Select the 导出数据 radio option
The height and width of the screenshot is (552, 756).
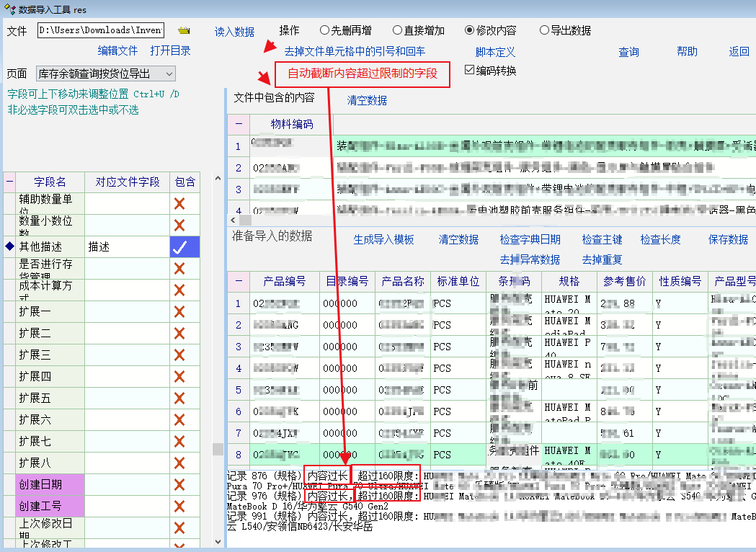544,30
